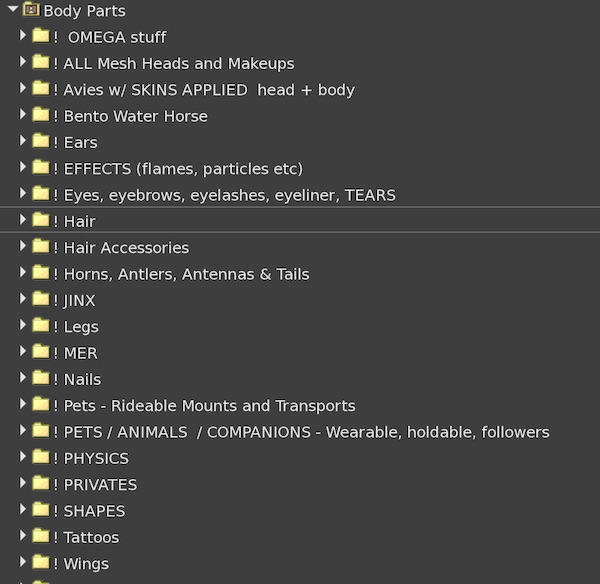
Task: Expand the Nails folder
Action: pos(23,377)
